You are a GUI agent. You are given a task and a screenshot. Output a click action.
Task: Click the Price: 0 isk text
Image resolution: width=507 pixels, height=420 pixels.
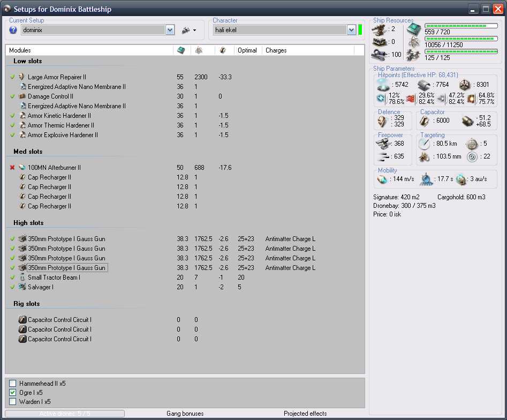click(x=387, y=214)
